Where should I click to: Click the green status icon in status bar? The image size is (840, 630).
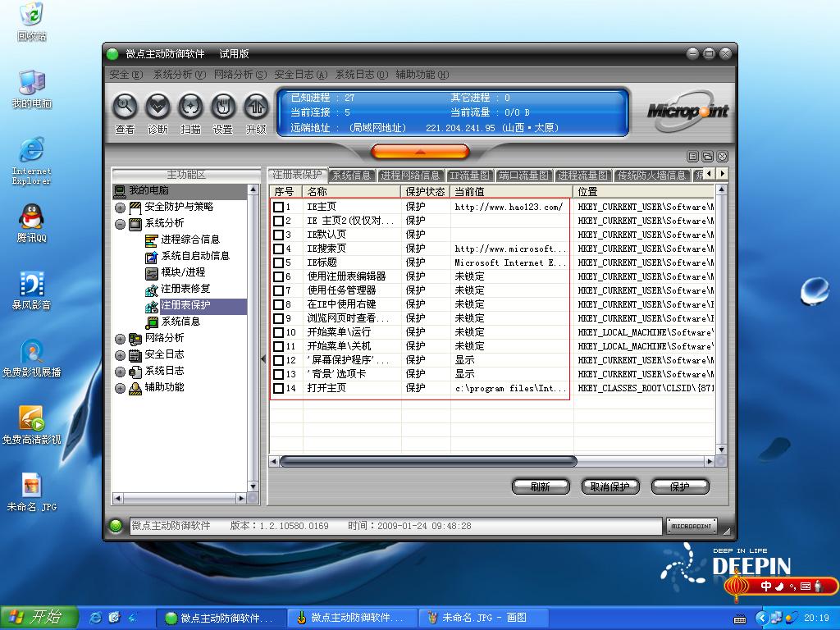pyautogui.click(x=115, y=526)
